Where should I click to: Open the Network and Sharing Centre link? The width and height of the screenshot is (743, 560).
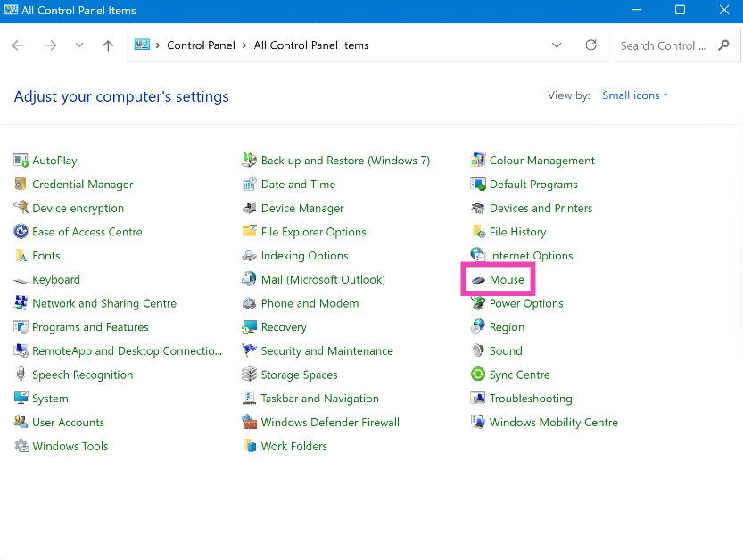[x=104, y=304]
